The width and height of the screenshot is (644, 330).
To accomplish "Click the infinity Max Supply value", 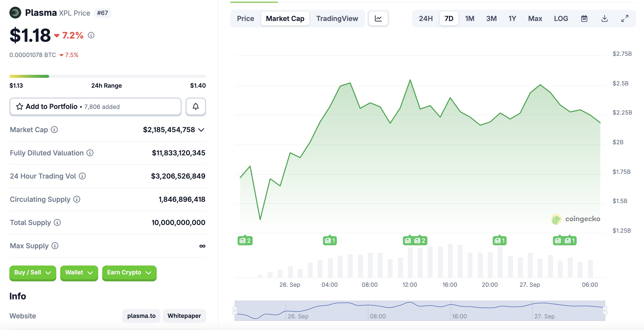I will click(202, 246).
